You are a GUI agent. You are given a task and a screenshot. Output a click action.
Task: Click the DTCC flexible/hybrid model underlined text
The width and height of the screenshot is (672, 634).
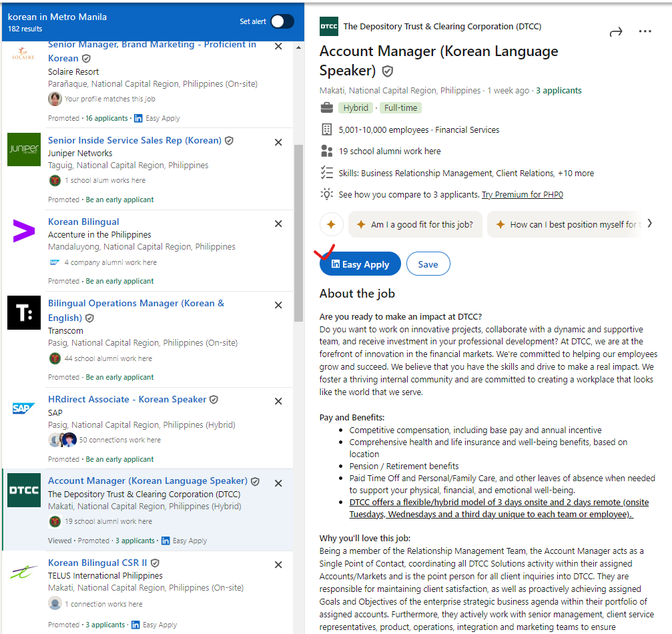[x=499, y=508]
